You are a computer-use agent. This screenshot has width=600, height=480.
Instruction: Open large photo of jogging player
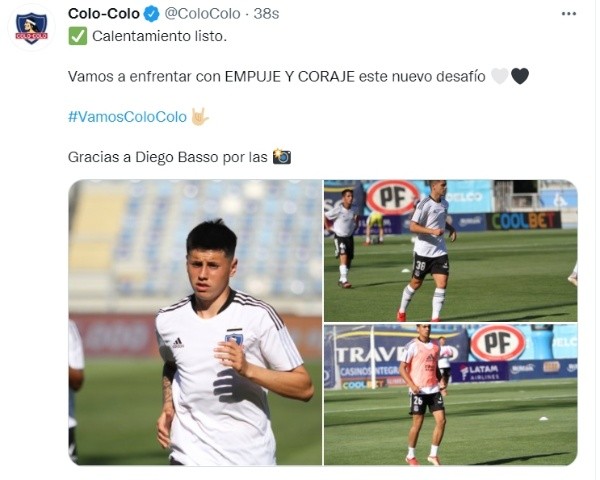pos(195,322)
